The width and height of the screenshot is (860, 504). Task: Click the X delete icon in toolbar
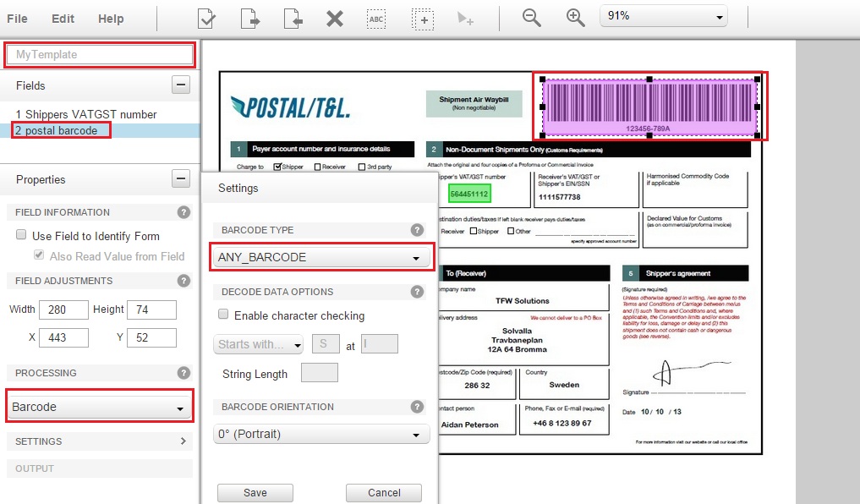pyautogui.click(x=335, y=18)
